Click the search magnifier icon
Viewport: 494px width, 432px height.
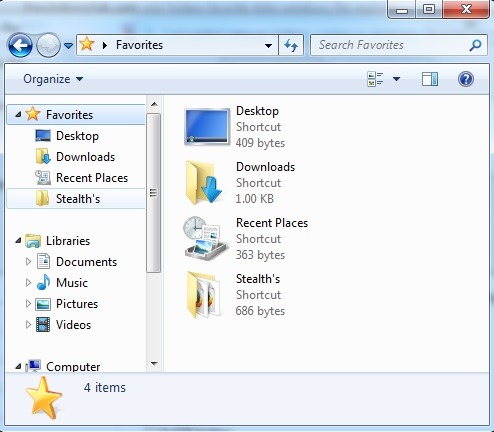click(x=475, y=45)
